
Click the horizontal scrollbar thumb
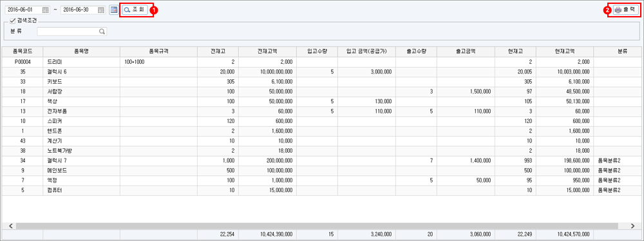[317, 226]
